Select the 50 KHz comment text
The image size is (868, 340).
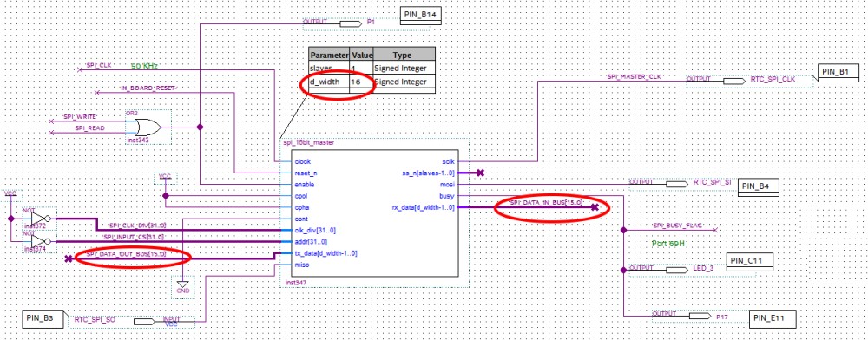144,66
